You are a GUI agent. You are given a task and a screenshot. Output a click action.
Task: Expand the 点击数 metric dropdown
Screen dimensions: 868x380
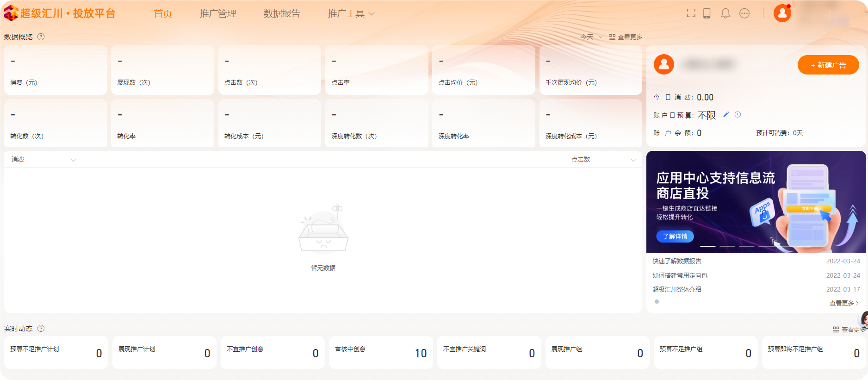603,159
